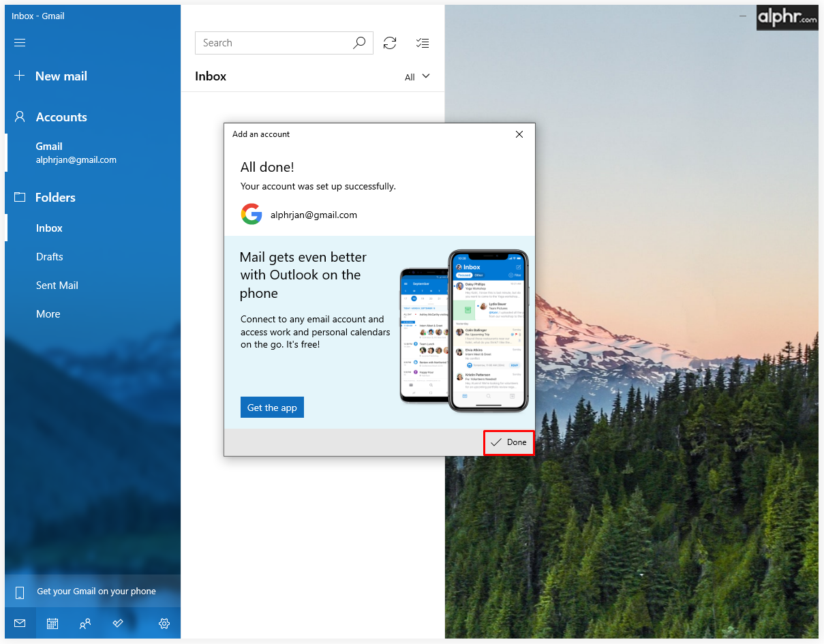Click the Get the app button

tap(272, 408)
